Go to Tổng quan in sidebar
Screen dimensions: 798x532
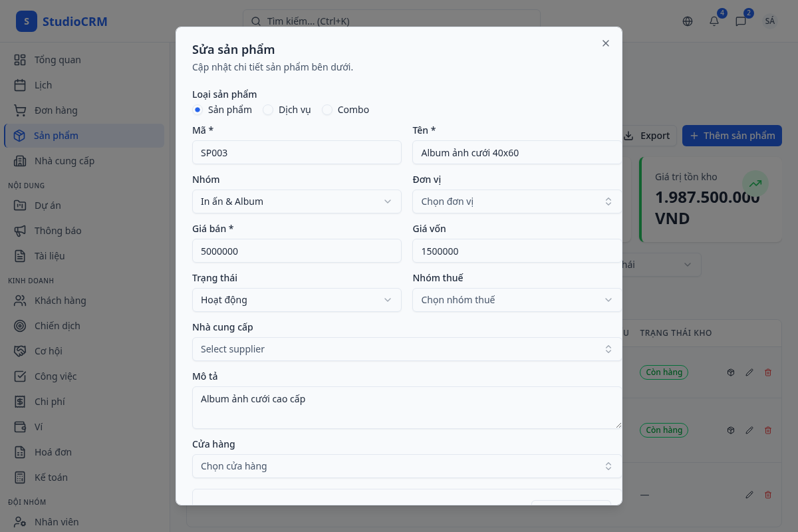[x=57, y=60]
